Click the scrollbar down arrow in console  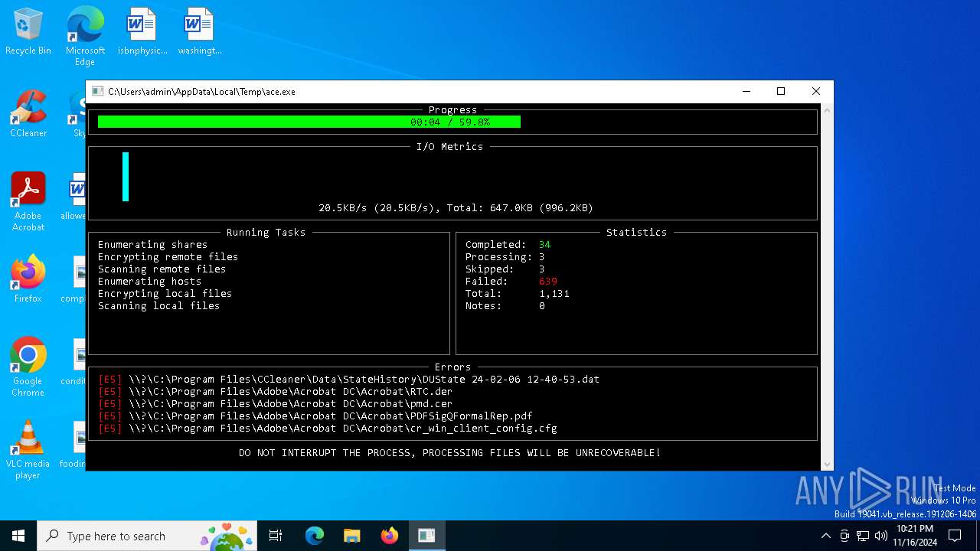[x=826, y=464]
